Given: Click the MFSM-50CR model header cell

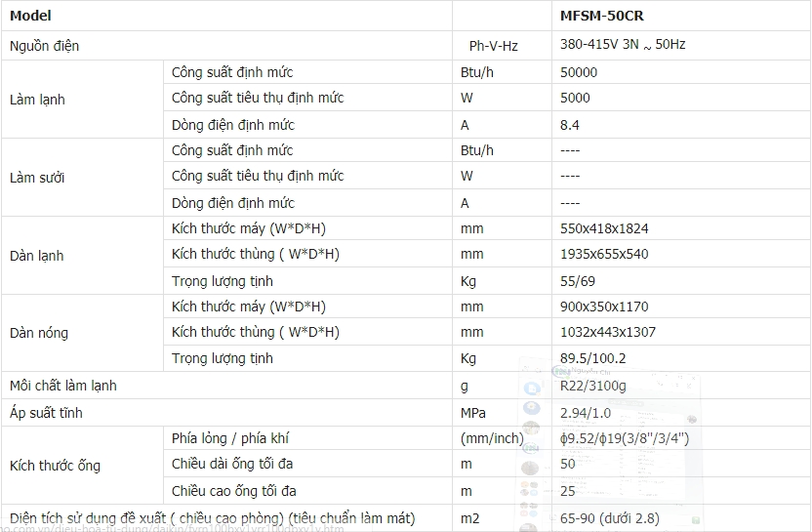Looking at the screenshot, I should click(601, 16).
